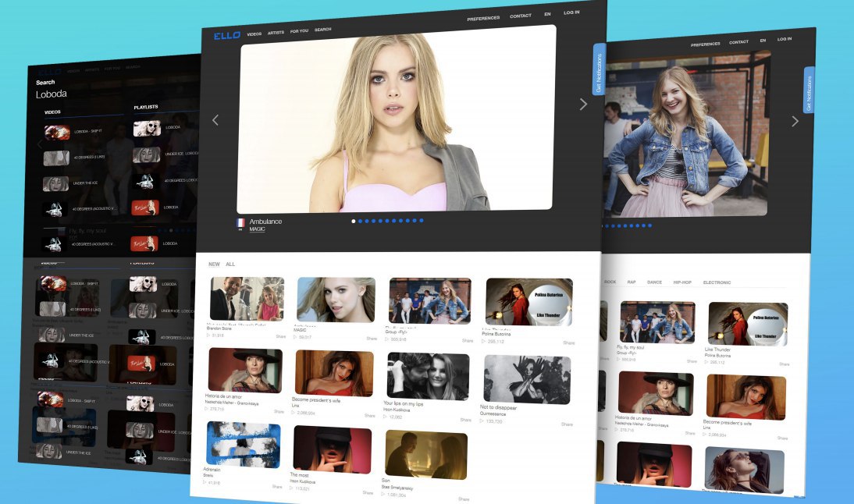The width and height of the screenshot is (854, 504).
Task: Select DANCE genre tab in right window
Action: 654,282
